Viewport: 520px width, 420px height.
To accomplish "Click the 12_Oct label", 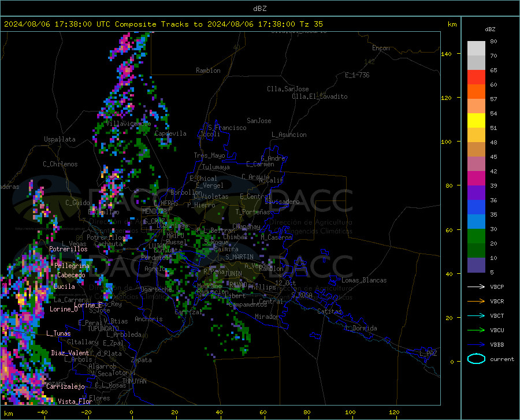I will [285, 283].
